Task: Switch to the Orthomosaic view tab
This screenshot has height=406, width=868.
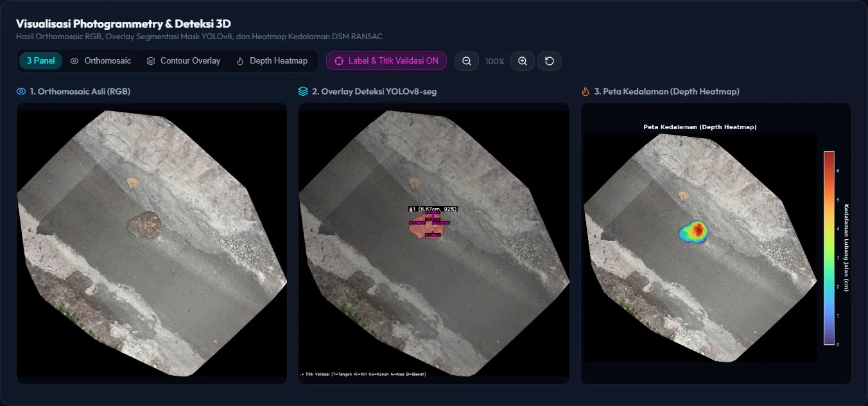Action: [x=100, y=61]
